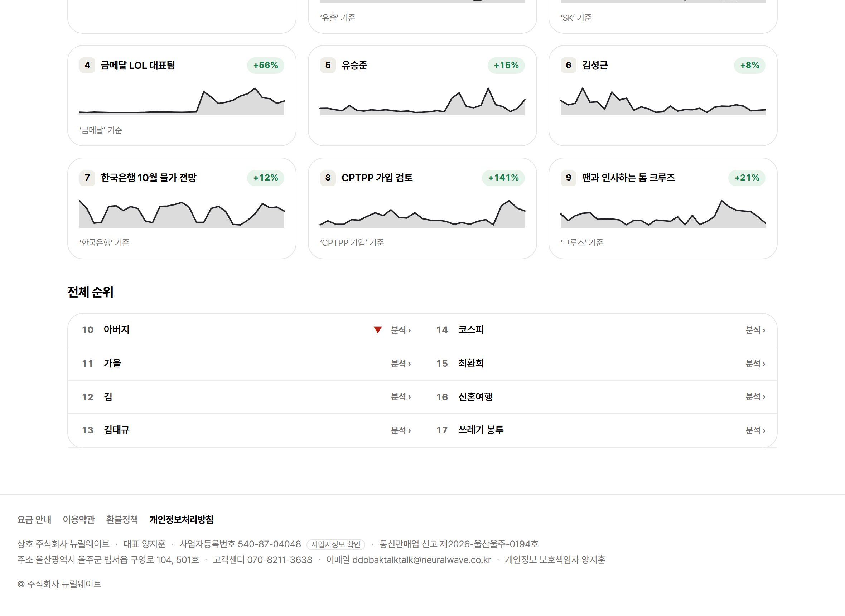Click the 사업자등록번호 540-87-04048 text
Screen dimensions: 845x616
point(240,544)
